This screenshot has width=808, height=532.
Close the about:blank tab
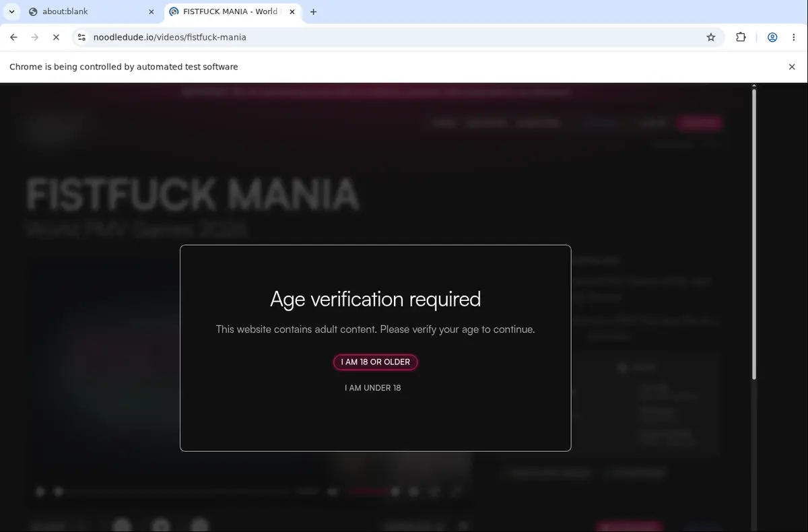151,11
